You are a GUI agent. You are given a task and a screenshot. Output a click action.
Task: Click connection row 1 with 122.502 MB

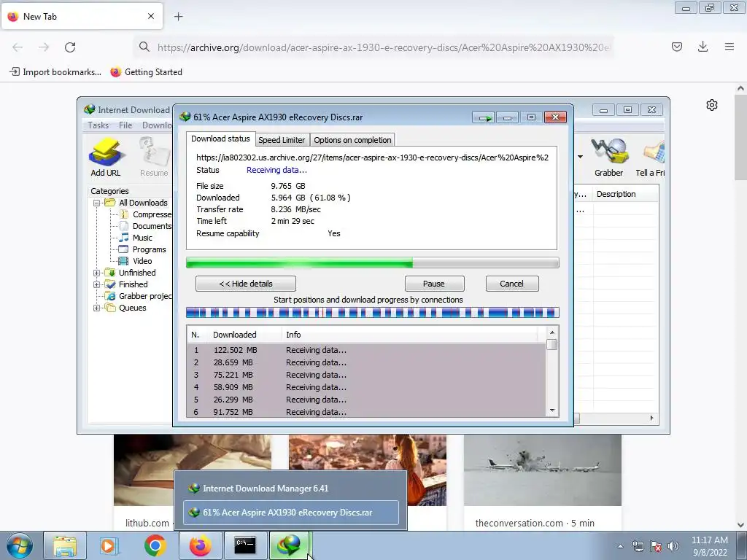pos(367,350)
